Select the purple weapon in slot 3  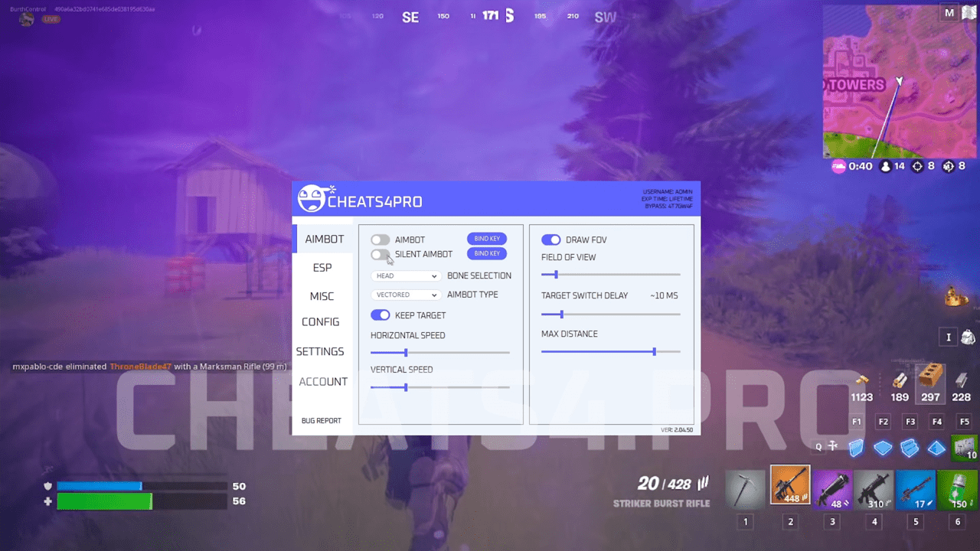(832, 489)
